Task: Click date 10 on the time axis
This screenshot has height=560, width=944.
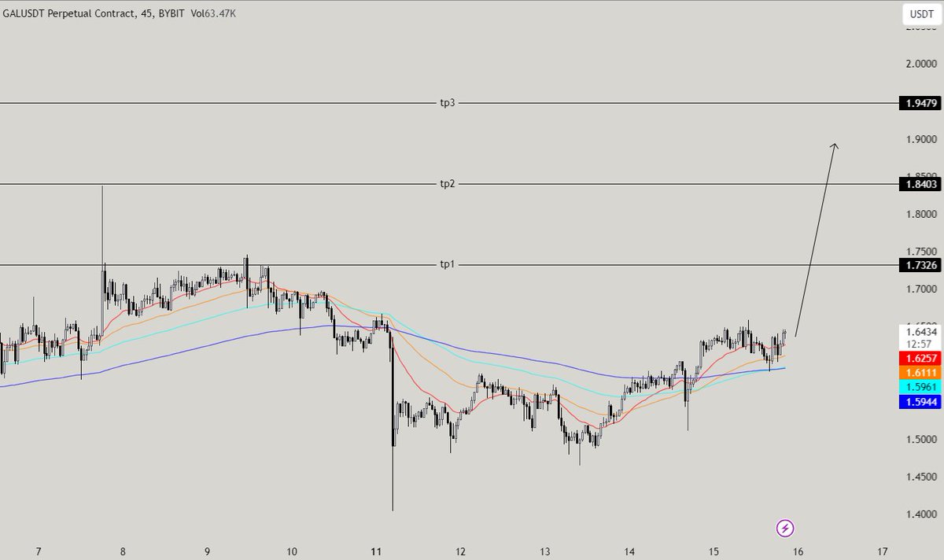Action: pos(292,551)
